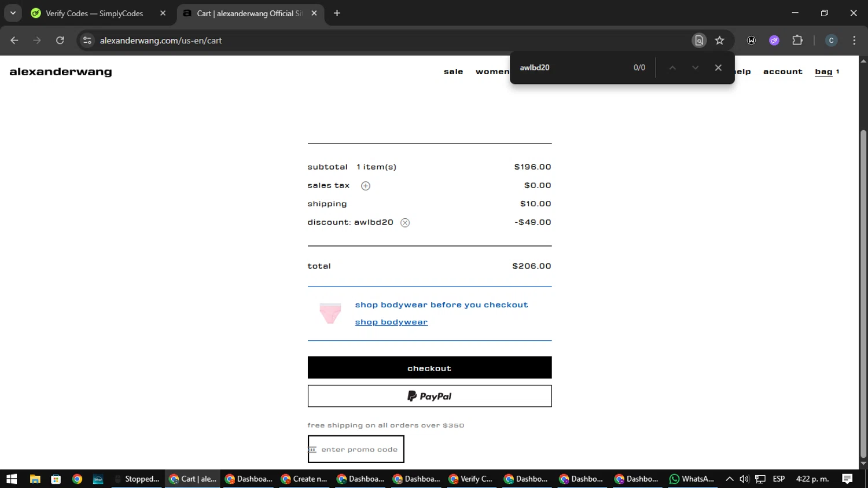Click the pink bodywear thumbnail
The width and height of the screenshot is (868, 488).
[x=330, y=313]
